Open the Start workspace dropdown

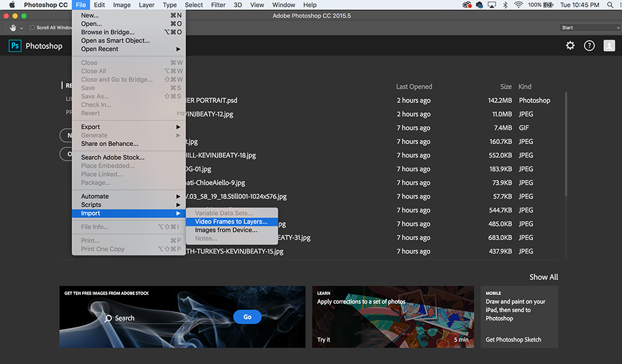pos(590,28)
